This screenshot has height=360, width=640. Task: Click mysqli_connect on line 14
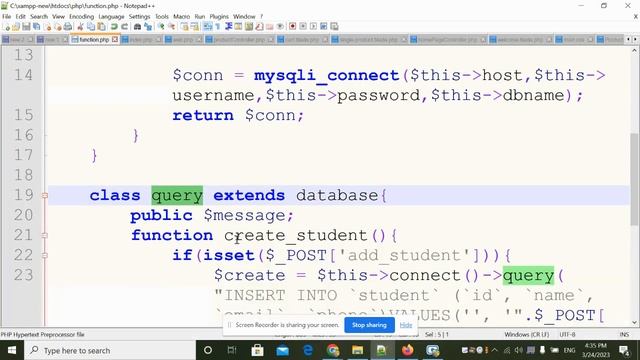[326, 76]
